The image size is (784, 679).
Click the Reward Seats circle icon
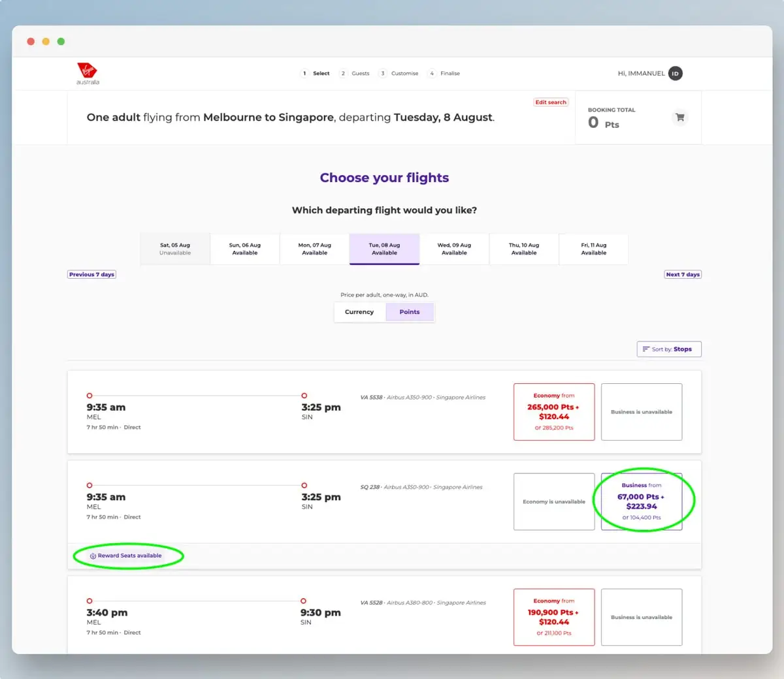point(91,556)
